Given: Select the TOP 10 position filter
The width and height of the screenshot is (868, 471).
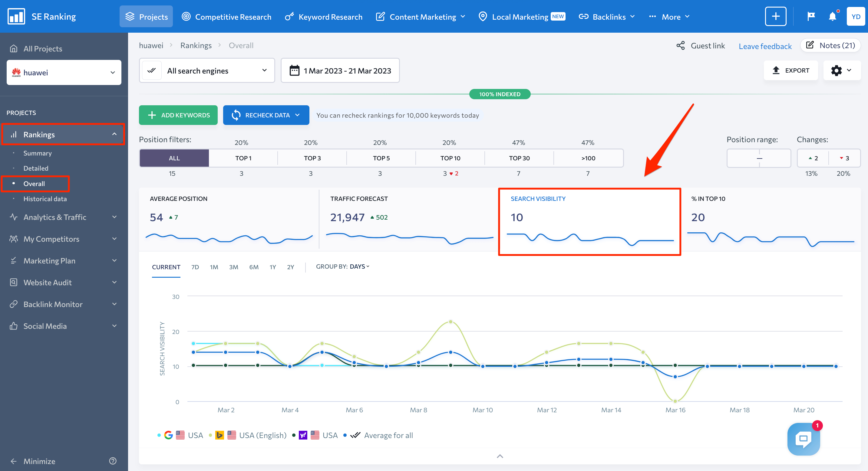Looking at the screenshot, I should [450, 157].
